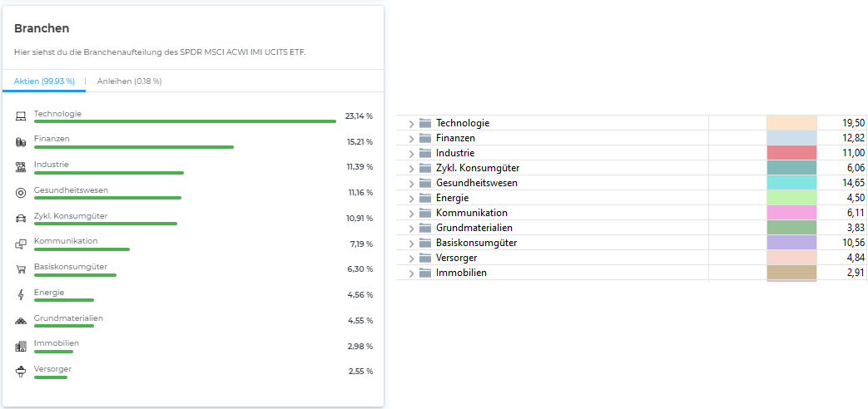
Task: Open the Anleihen (0,18 %) tab
Action: pyautogui.click(x=129, y=81)
